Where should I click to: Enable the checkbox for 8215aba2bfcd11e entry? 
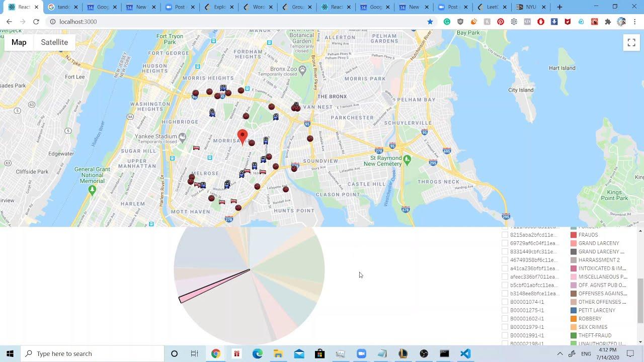pyautogui.click(x=505, y=234)
